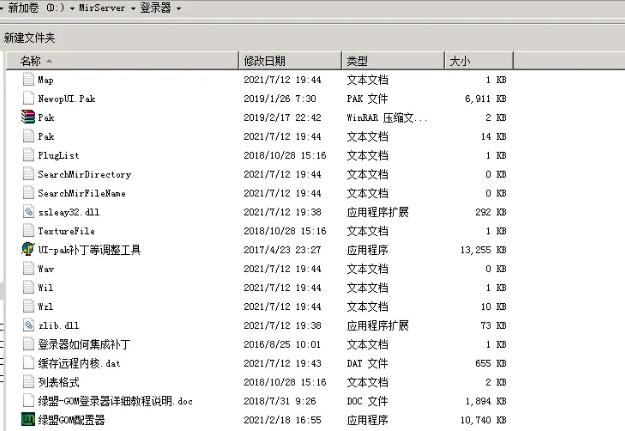Sort by the 修改日期 column header
The width and height of the screenshot is (625, 431).
point(290,61)
